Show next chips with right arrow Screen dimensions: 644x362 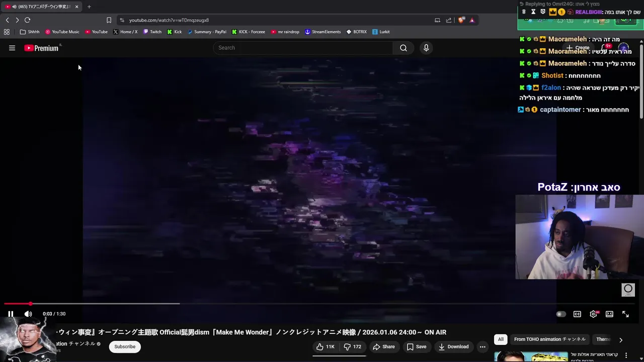pyautogui.click(x=621, y=340)
